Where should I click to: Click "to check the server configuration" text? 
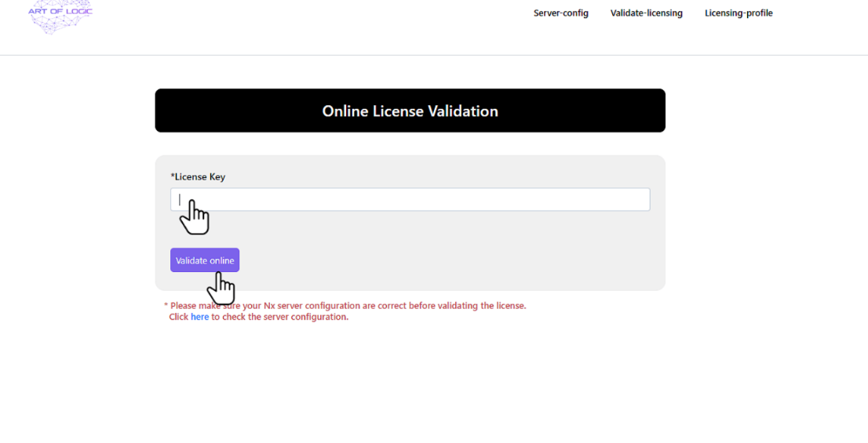[x=279, y=317]
